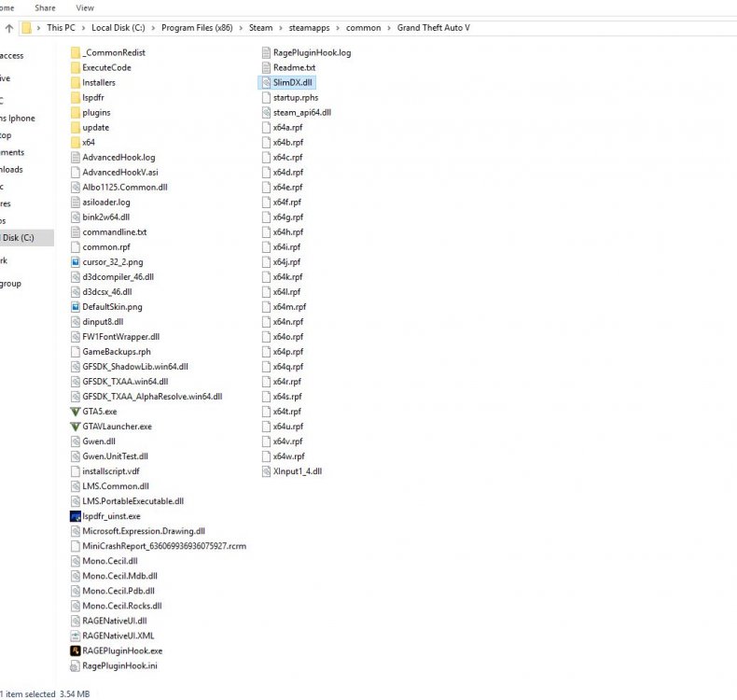Click the commandline.txt file icon

click(x=76, y=232)
